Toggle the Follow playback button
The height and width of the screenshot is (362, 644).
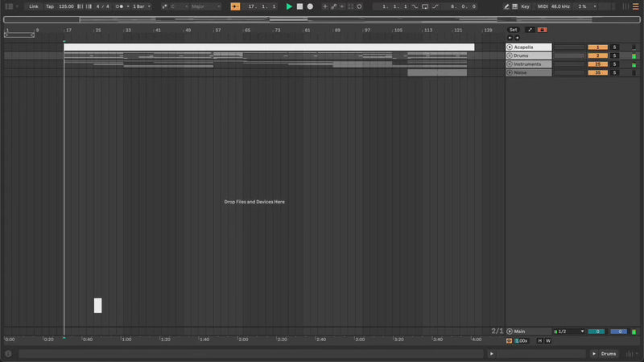point(235,6)
